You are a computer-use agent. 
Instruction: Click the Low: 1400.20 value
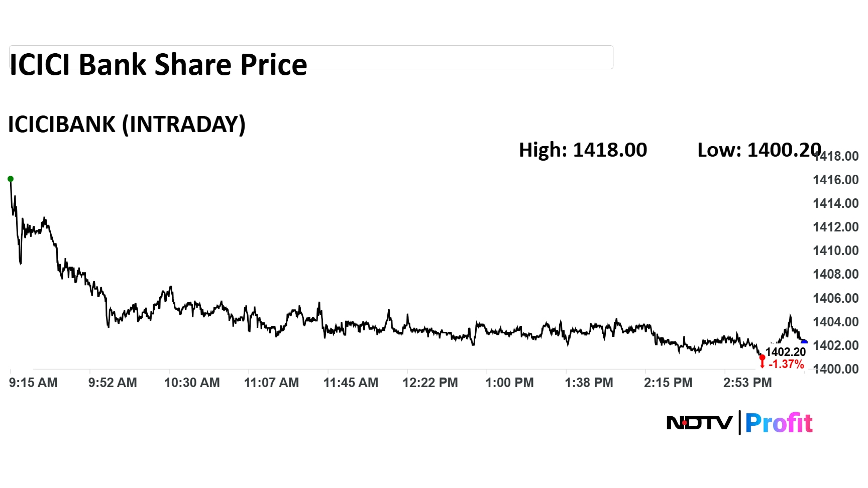coord(758,150)
